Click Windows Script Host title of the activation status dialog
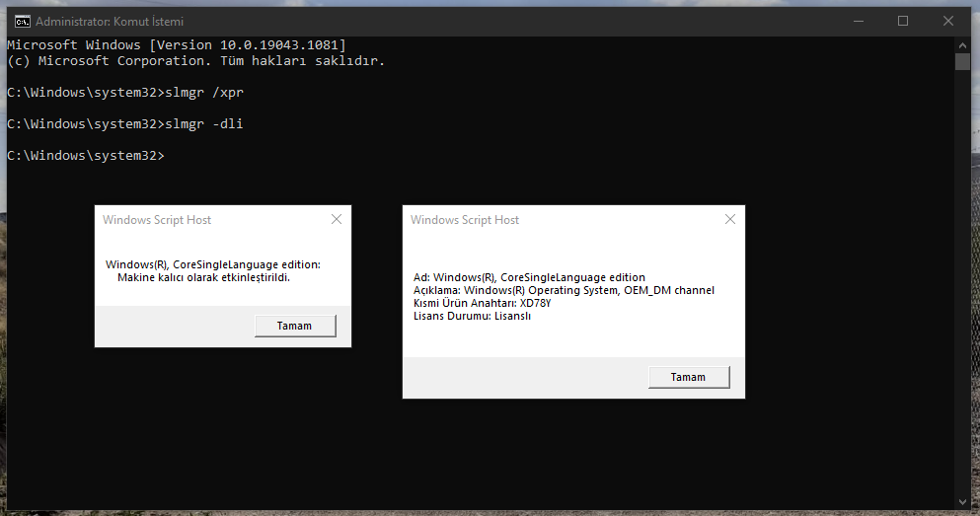 point(157,220)
